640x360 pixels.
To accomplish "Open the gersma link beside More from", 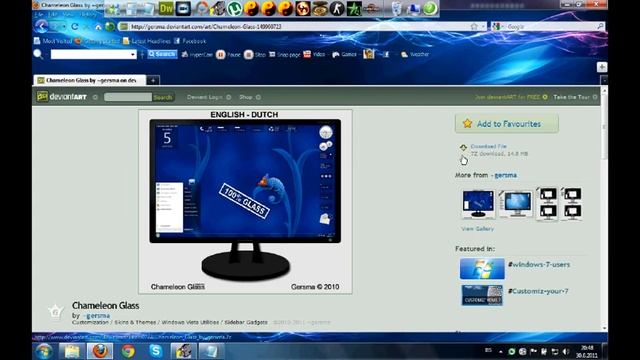I will coord(505,175).
